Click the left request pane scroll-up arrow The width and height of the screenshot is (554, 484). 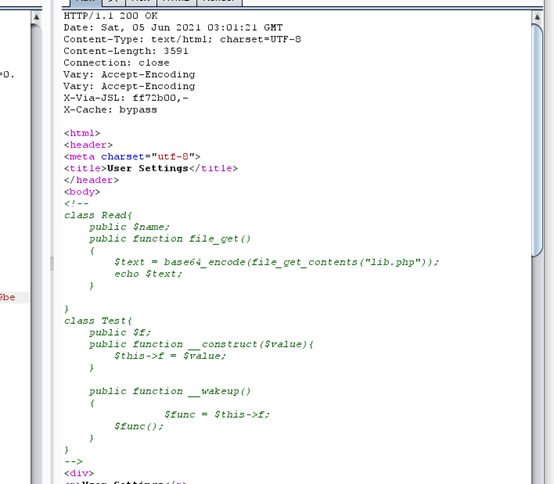[36, 17]
